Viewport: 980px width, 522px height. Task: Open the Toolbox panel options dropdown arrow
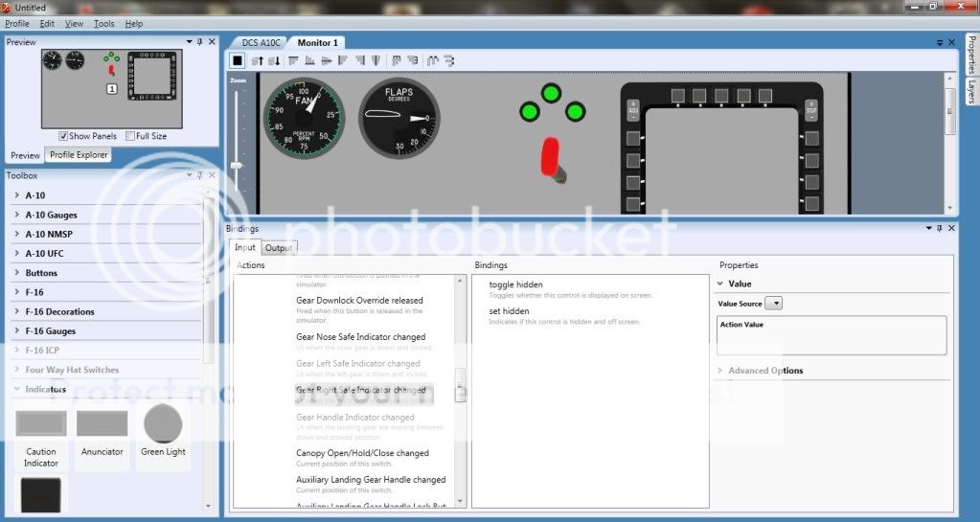coord(189,175)
